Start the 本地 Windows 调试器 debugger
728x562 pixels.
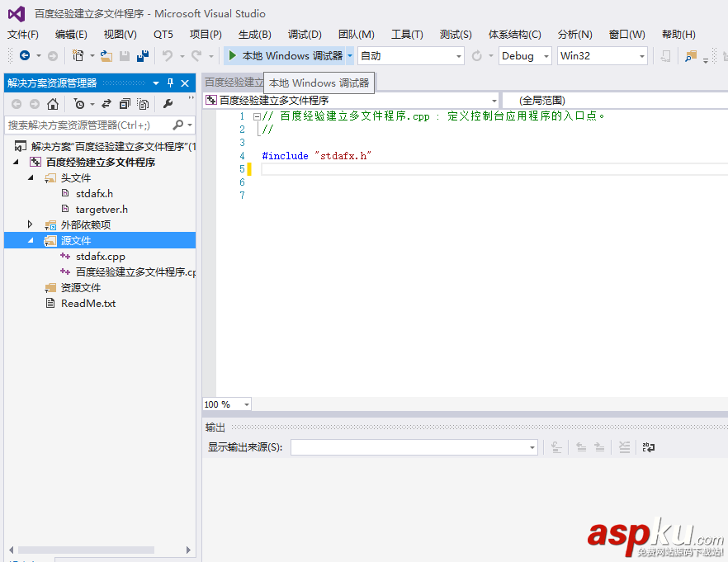point(285,55)
